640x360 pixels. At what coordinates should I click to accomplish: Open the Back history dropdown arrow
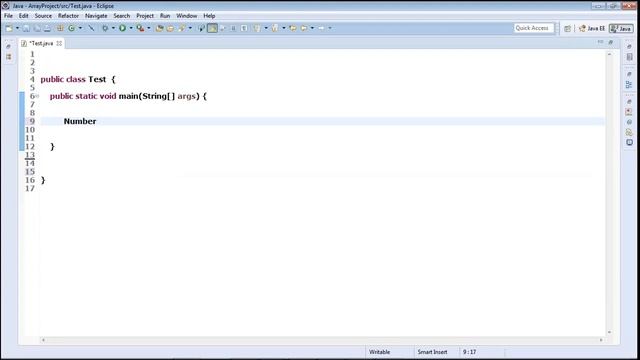coord(312,28)
